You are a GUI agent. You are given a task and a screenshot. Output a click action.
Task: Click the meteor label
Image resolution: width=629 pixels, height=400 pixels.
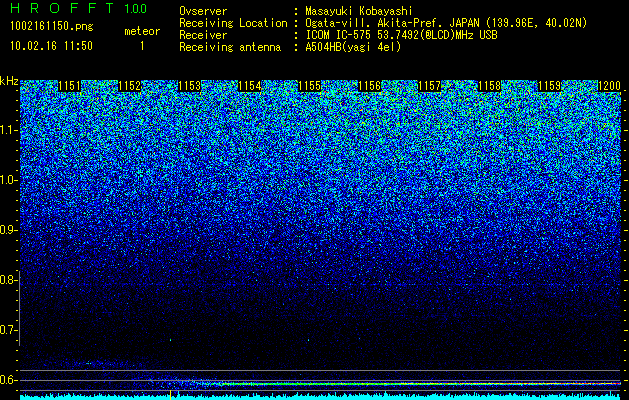(x=142, y=31)
